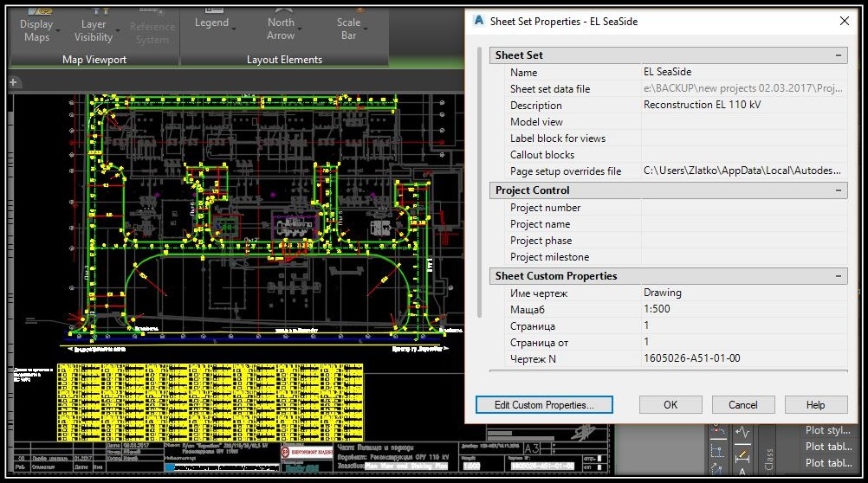Collapse the Sheet Set section
The image size is (868, 483).
838,55
